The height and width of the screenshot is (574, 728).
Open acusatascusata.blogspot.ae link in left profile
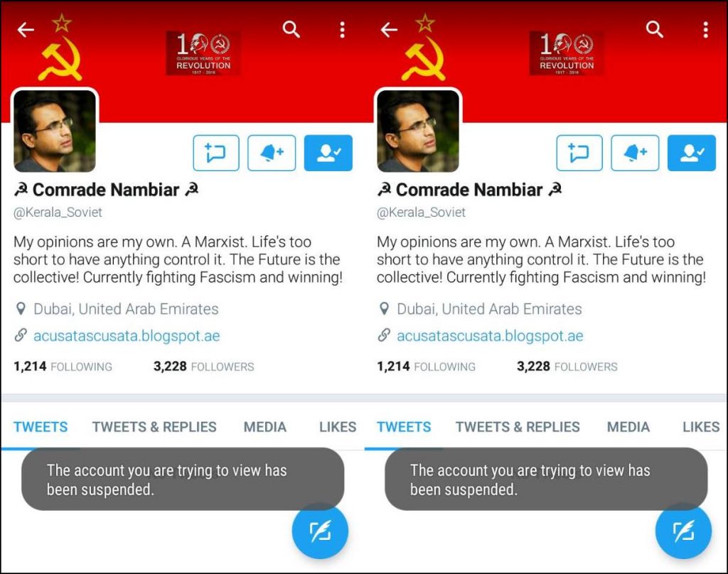click(x=127, y=335)
